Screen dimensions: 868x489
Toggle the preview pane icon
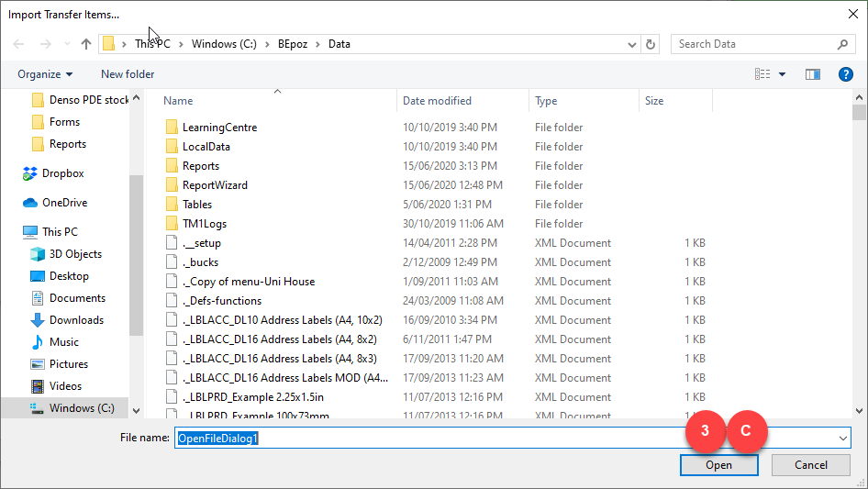pyautogui.click(x=812, y=74)
